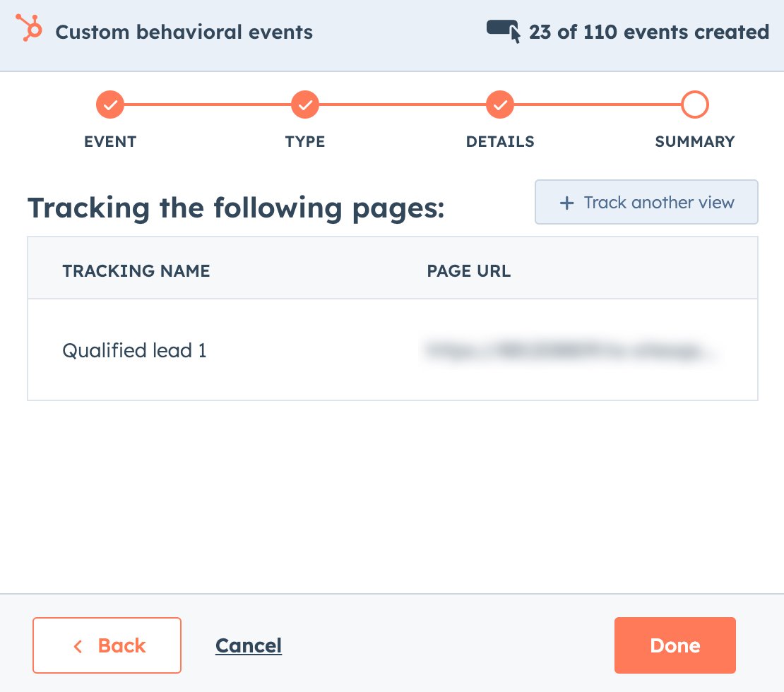
Task: Click the left chevron in the Back button
Action: click(x=78, y=646)
